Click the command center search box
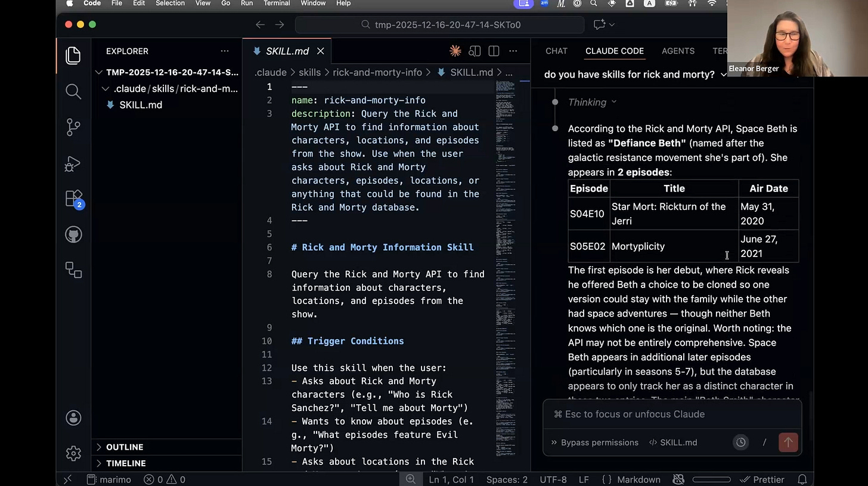 click(x=439, y=24)
